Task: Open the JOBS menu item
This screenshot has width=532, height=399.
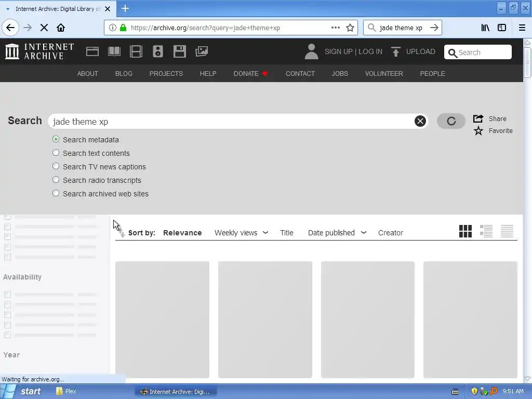Action: [340, 74]
